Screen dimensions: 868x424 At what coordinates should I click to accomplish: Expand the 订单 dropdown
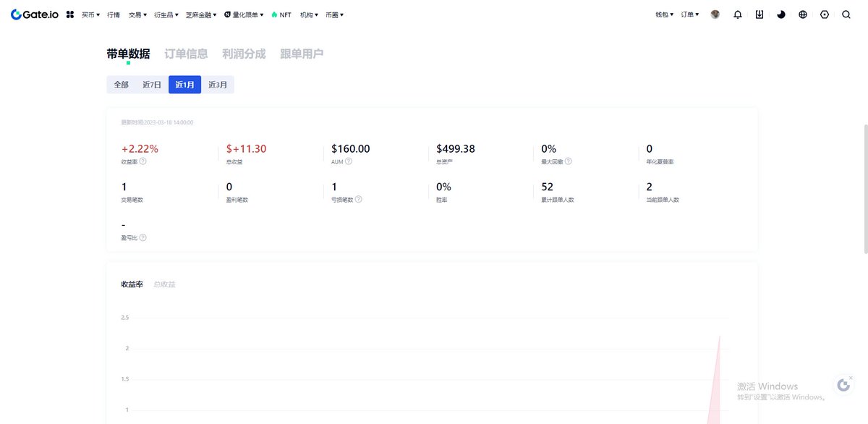click(690, 14)
